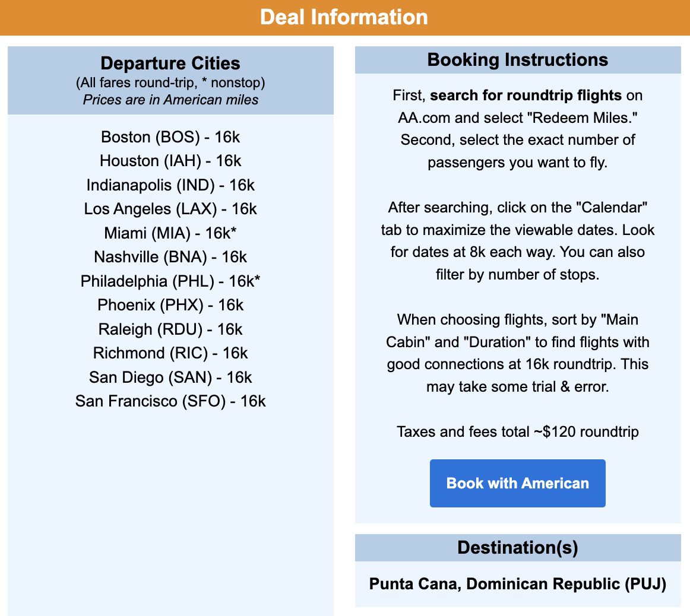Screen dimensions: 690x616
Task: Select the Houston (IAH) departure fare
Action: tap(170, 161)
